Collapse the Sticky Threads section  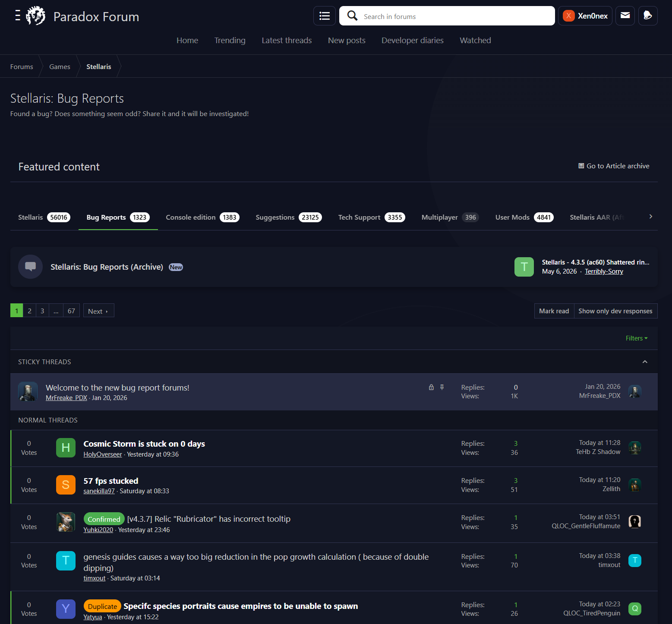645,362
